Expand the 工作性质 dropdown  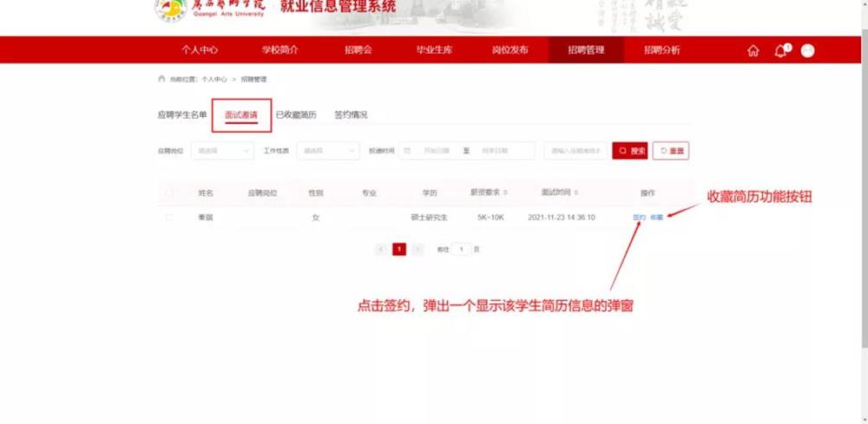click(x=328, y=150)
